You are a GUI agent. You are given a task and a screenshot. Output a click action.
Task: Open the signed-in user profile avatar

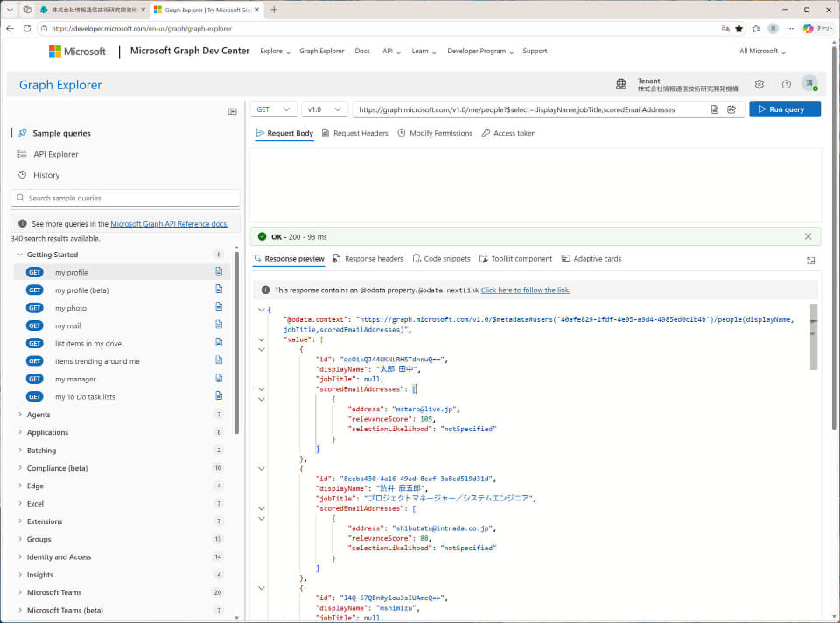click(x=809, y=84)
